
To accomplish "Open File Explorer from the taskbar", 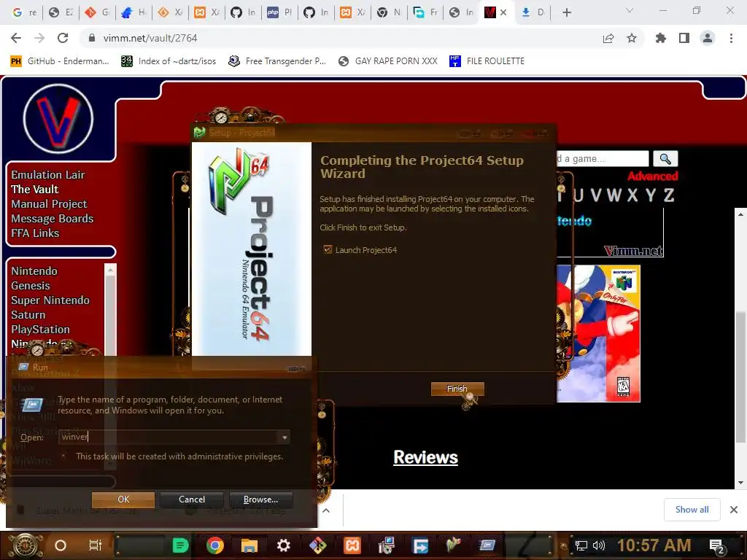I will (x=249, y=545).
